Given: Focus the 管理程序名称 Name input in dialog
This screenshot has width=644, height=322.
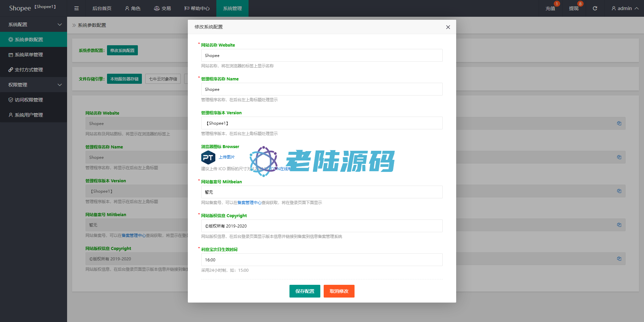Looking at the screenshot, I should 322,89.
